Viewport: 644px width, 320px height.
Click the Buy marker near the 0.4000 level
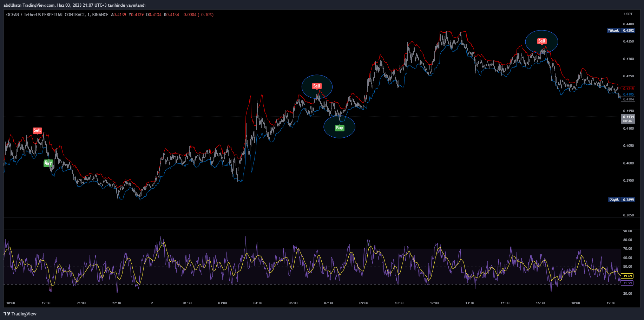(x=48, y=163)
